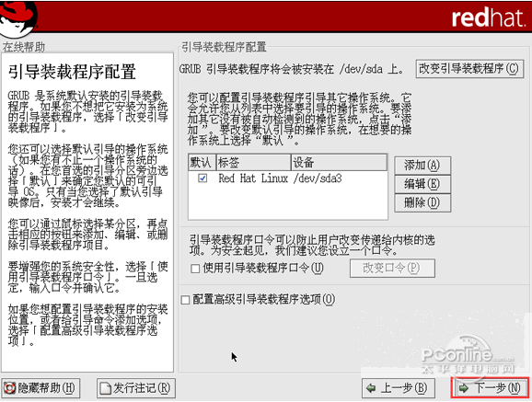Click the Next step (下一步) button

tap(490, 388)
